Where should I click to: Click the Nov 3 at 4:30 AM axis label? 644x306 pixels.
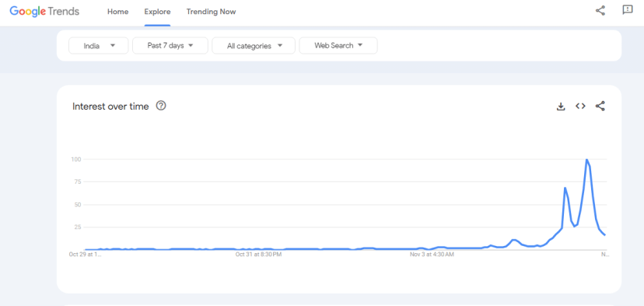click(432, 255)
